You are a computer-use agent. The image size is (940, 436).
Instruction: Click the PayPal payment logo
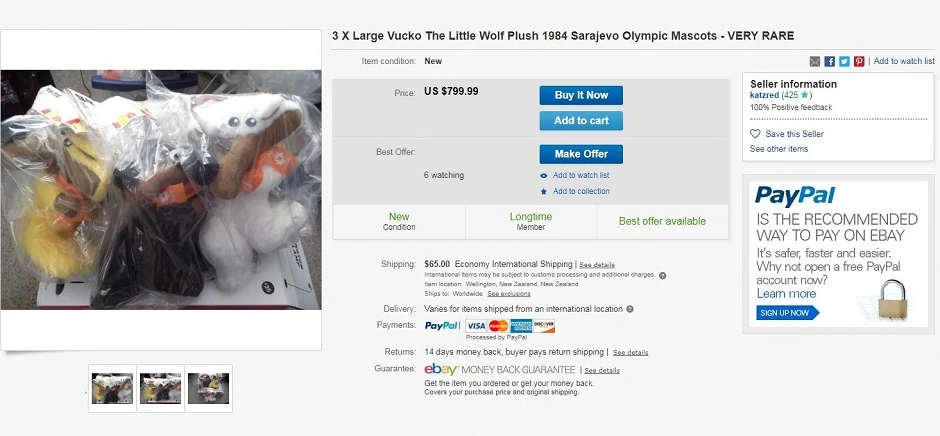pos(442,326)
